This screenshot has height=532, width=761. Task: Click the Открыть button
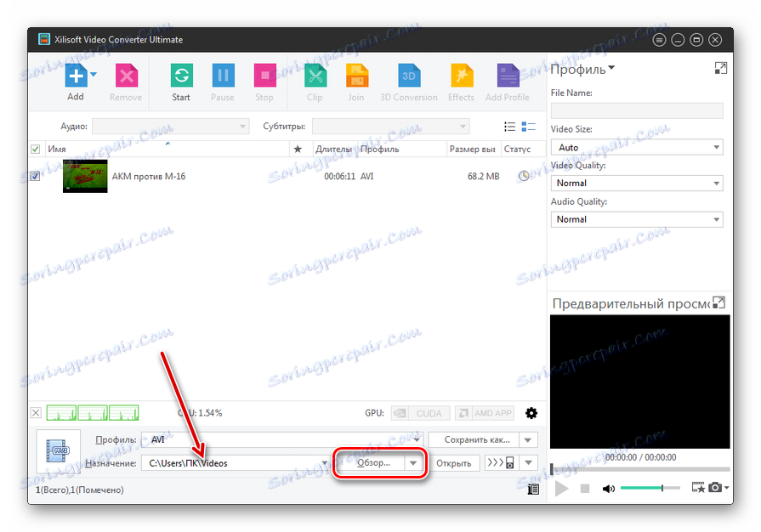point(455,462)
